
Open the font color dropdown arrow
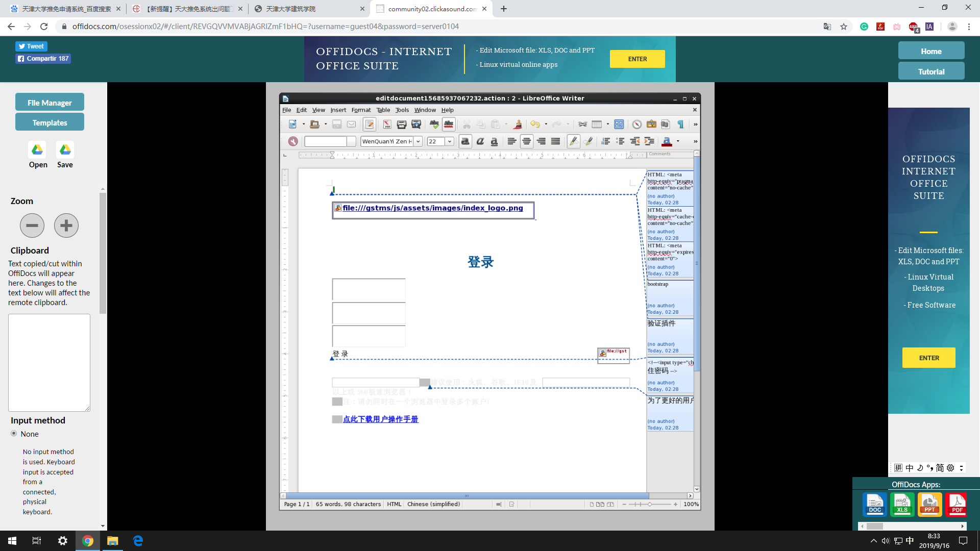point(678,141)
